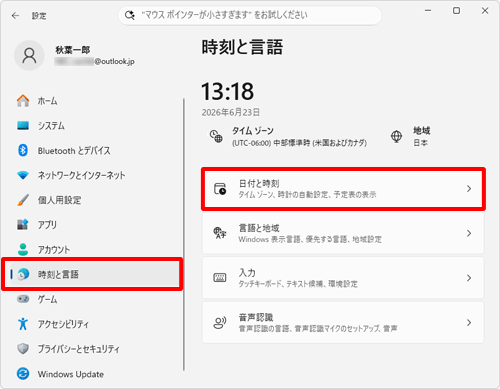Click the 地域 globe icon
The image size is (500, 389).
(396, 136)
